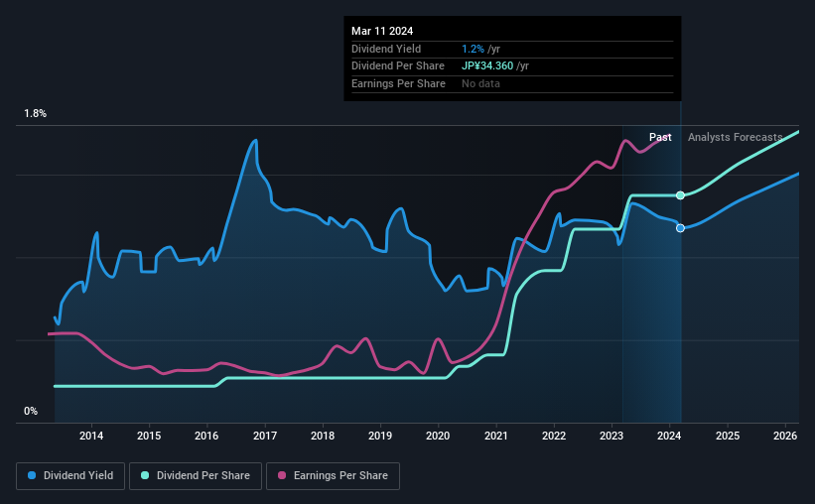Click the 2017 x-axis label
The width and height of the screenshot is (815, 504).
pos(265,436)
